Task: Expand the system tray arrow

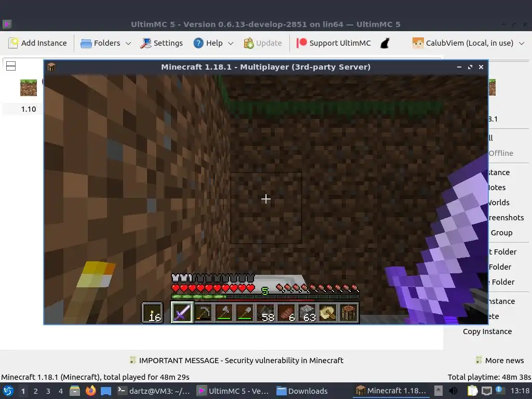Action: tap(438, 391)
